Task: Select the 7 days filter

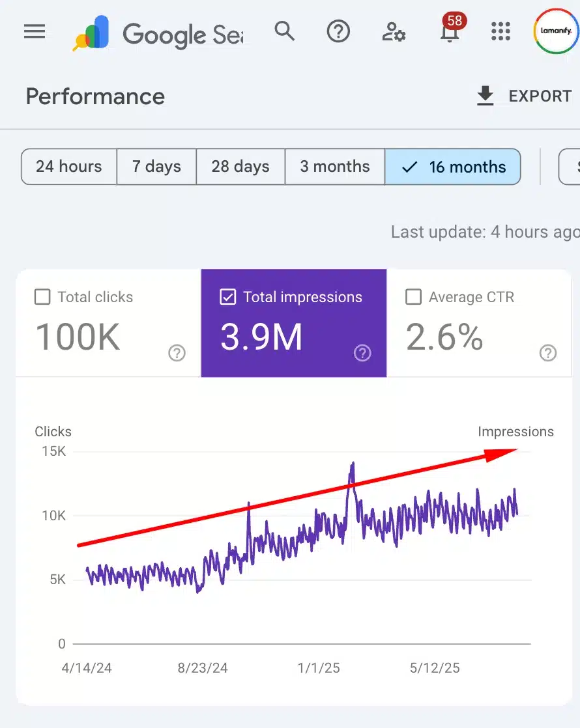Action: pos(156,167)
